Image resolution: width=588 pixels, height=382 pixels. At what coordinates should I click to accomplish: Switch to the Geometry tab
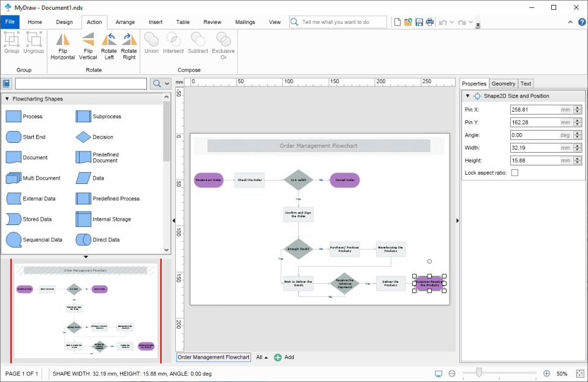tap(503, 83)
